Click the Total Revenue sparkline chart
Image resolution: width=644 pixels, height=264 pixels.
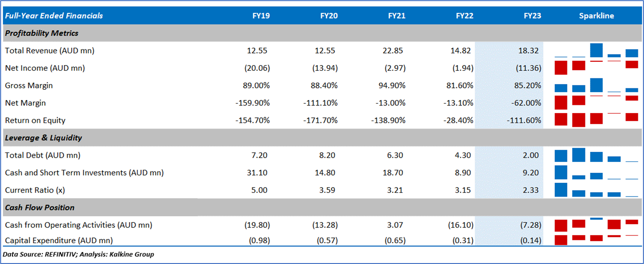(x=596, y=50)
